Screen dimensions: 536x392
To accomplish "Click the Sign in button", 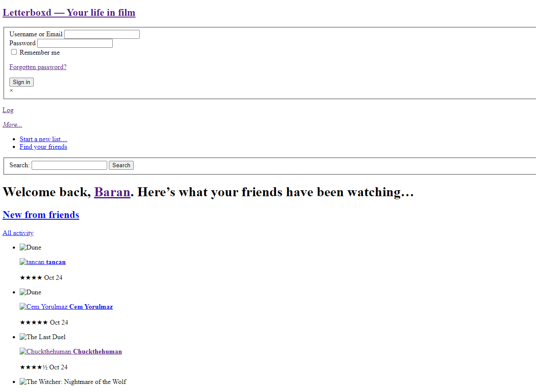I will tap(21, 82).
